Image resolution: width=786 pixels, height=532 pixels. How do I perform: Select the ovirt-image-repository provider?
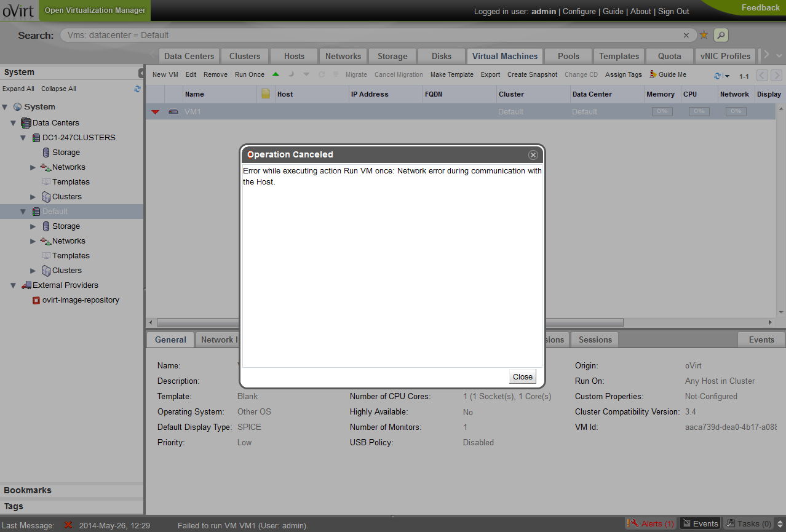[81, 300]
